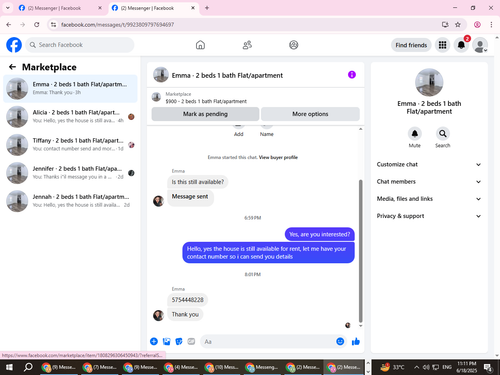
Task: Click the browser address bar URL
Action: tap(117, 25)
